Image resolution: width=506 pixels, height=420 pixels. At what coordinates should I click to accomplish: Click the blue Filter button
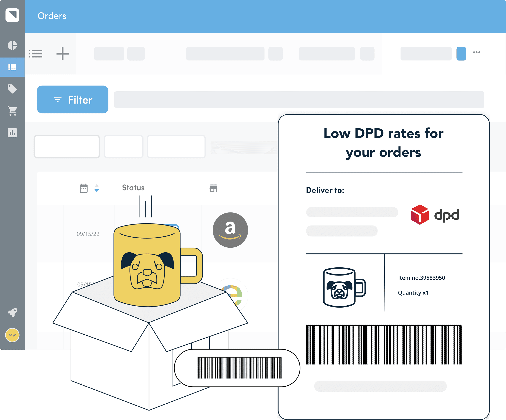pyautogui.click(x=73, y=99)
